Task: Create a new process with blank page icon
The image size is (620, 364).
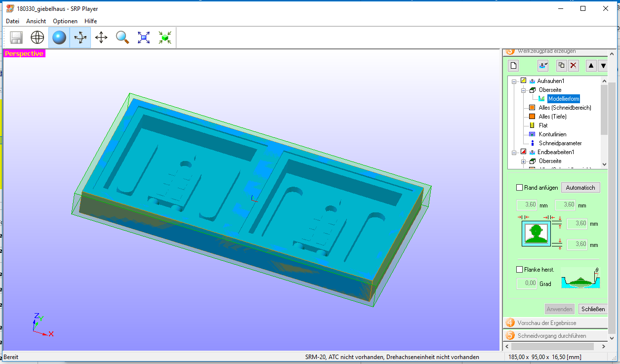Action: [x=513, y=65]
